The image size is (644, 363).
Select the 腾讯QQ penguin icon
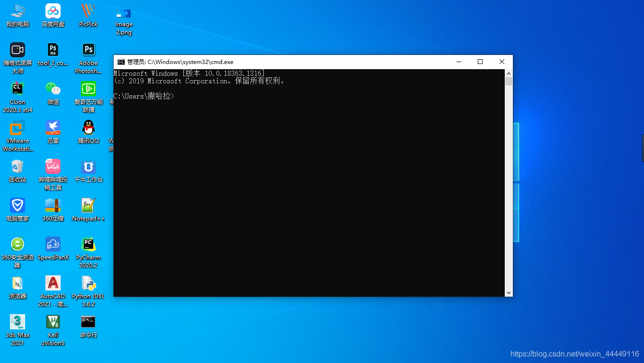click(89, 132)
